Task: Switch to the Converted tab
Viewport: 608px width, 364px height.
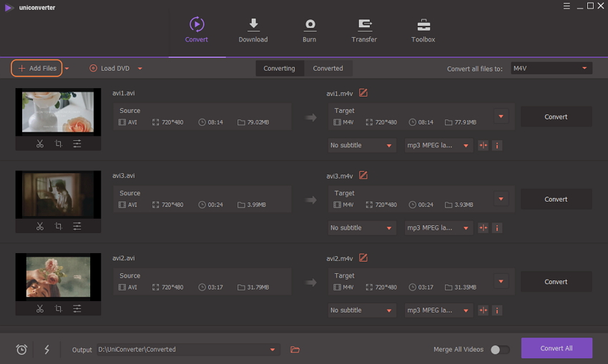Action: 328,69
